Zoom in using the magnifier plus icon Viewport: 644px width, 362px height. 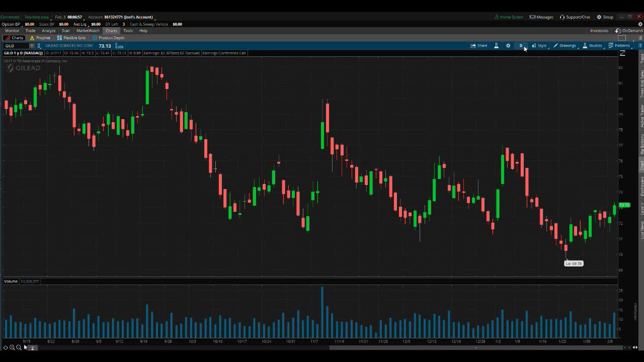click(12, 347)
